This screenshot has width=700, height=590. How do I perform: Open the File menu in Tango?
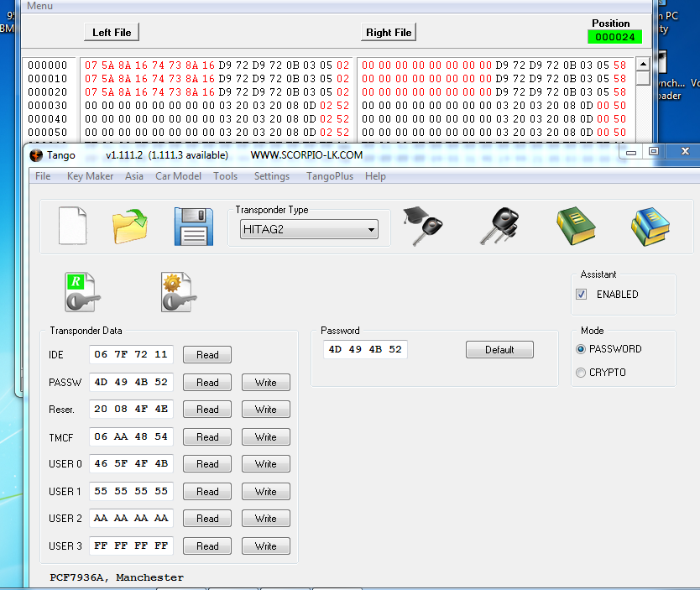(x=43, y=176)
